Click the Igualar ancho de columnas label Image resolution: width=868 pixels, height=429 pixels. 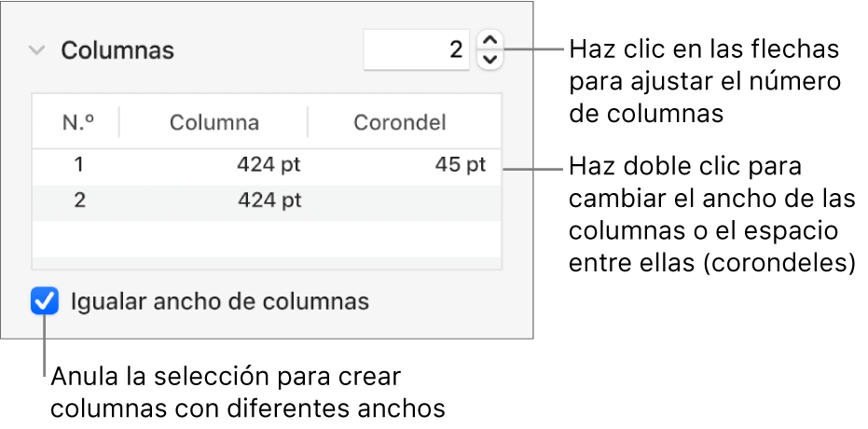pos(220,301)
